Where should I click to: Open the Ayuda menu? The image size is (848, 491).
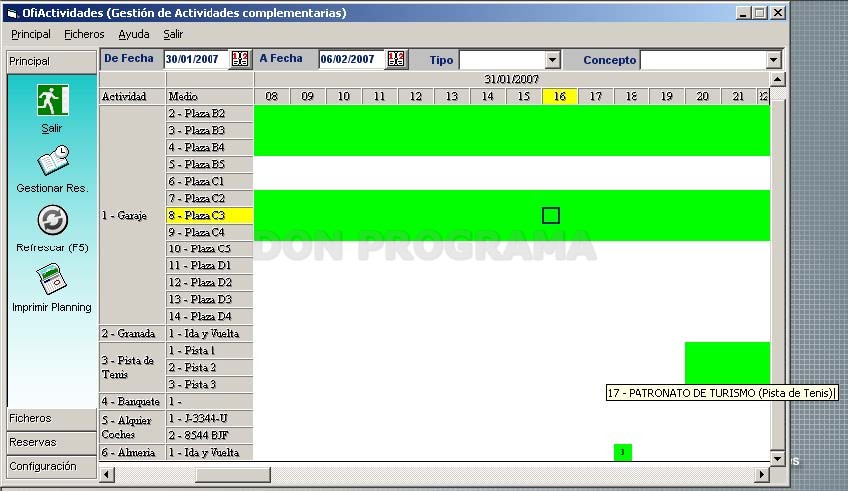click(134, 34)
